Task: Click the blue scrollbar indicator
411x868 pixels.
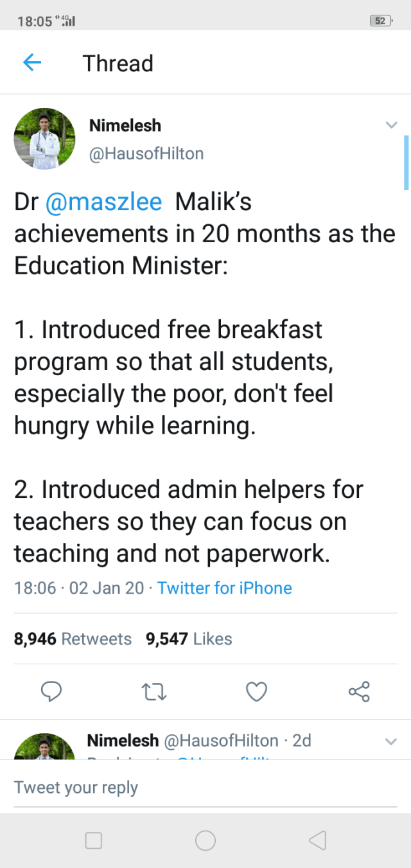Action: click(406, 162)
